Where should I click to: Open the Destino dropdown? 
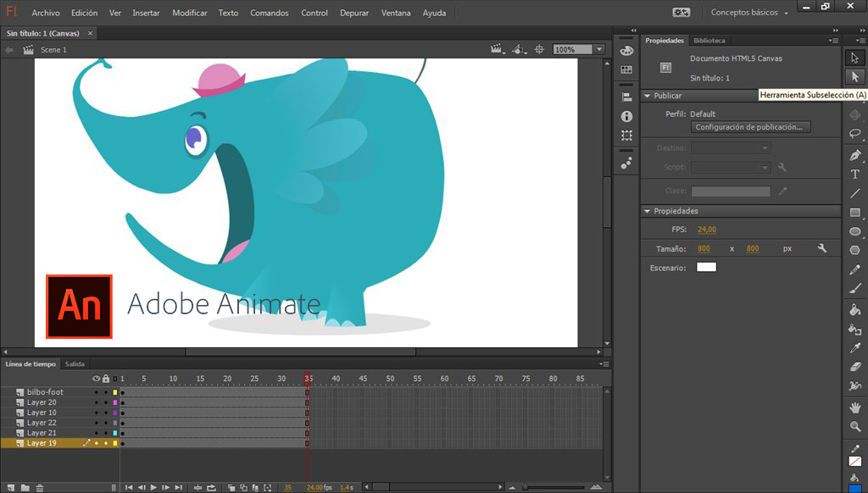[765, 147]
